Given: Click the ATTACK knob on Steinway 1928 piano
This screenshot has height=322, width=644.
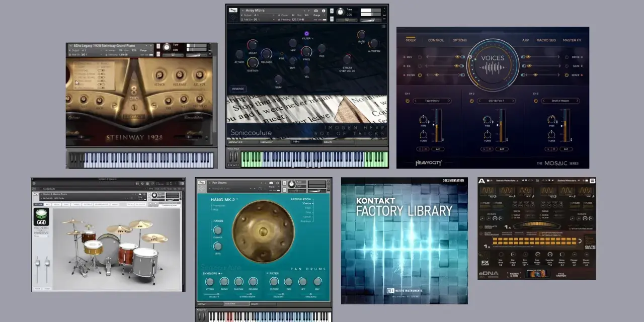Looking at the screenshot, I should 159,75.
